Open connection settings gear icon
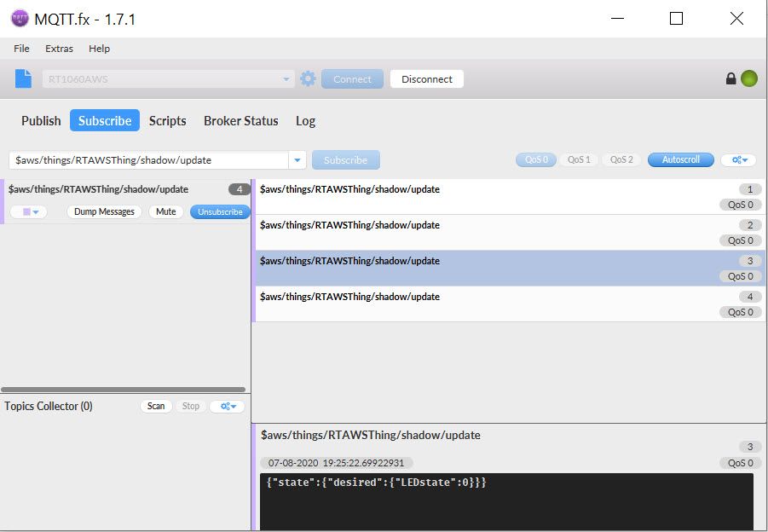Image resolution: width=768 pixels, height=532 pixels. click(308, 79)
